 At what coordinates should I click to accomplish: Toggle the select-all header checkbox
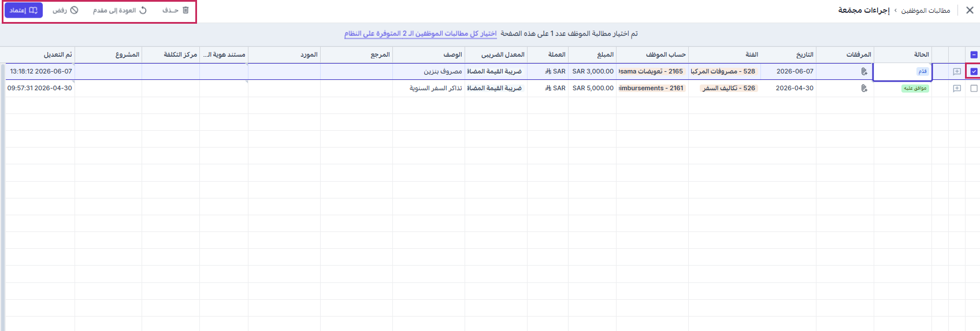(x=974, y=55)
